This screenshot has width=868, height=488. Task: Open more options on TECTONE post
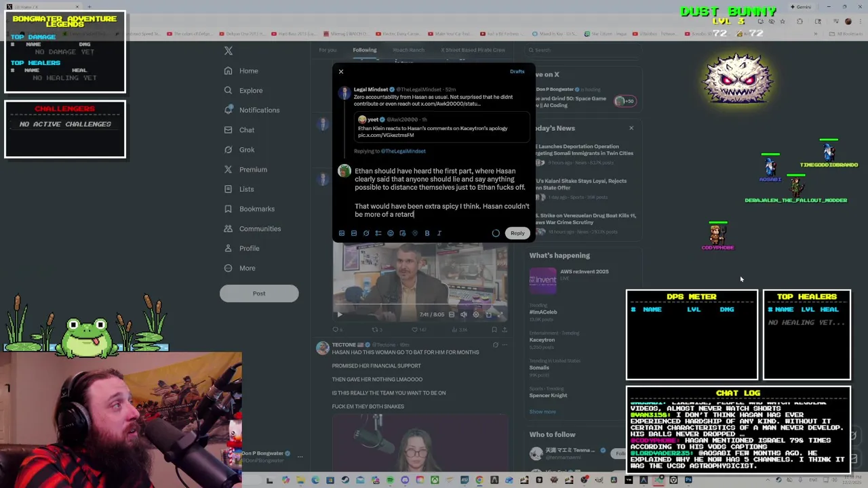[x=505, y=345]
